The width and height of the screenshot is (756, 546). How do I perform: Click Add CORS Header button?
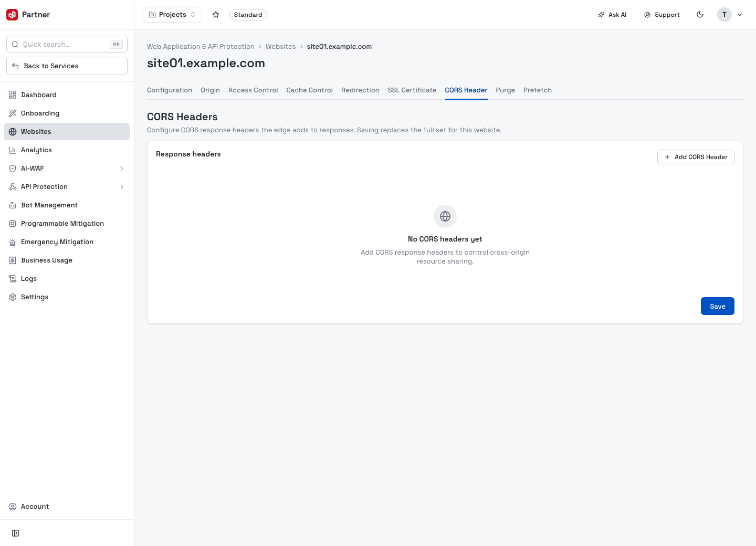point(696,157)
